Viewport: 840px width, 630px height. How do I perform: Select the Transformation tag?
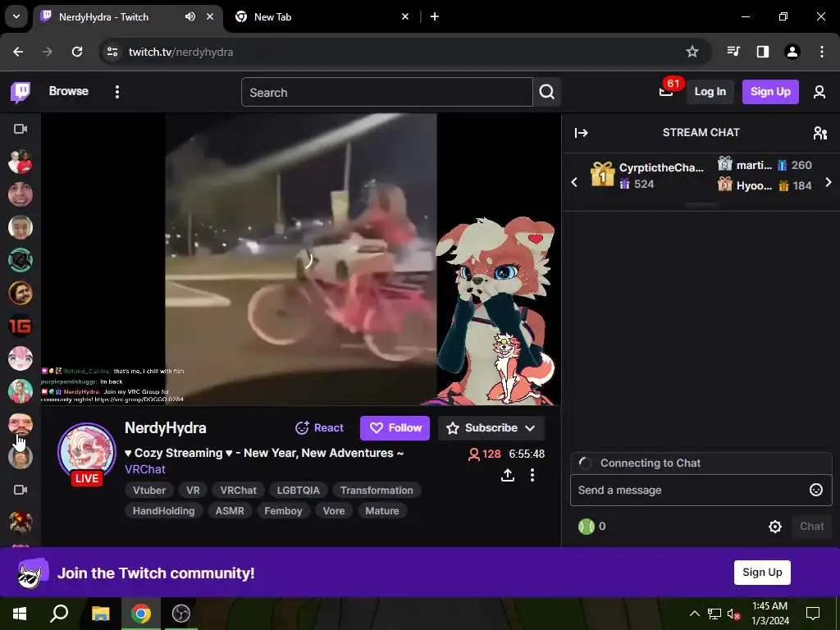pyautogui.click(x=377, y=491)
